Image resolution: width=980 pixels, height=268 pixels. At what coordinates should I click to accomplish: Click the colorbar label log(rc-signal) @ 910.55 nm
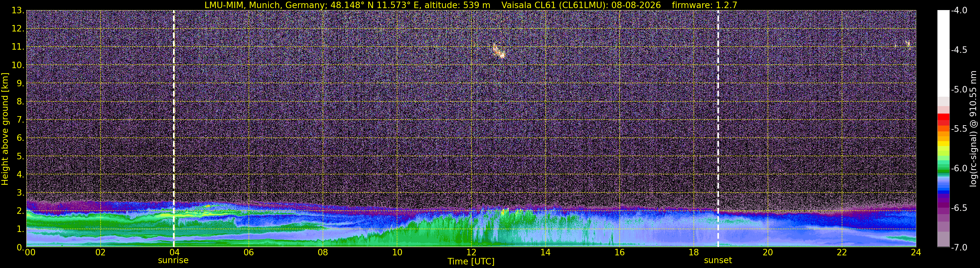973,129
